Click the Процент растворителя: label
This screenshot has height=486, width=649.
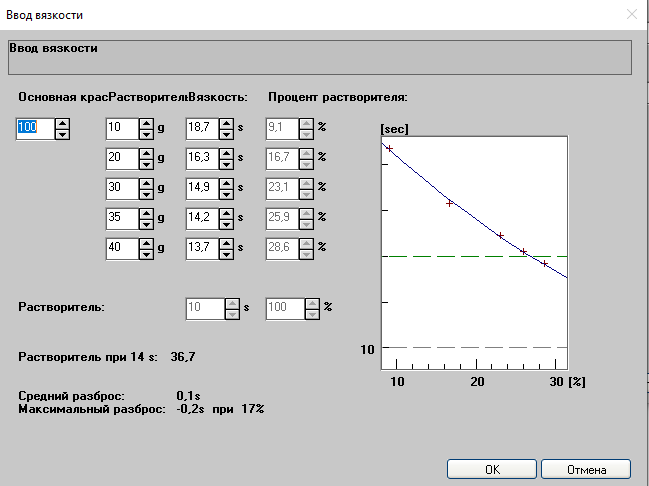pos(338,97)
